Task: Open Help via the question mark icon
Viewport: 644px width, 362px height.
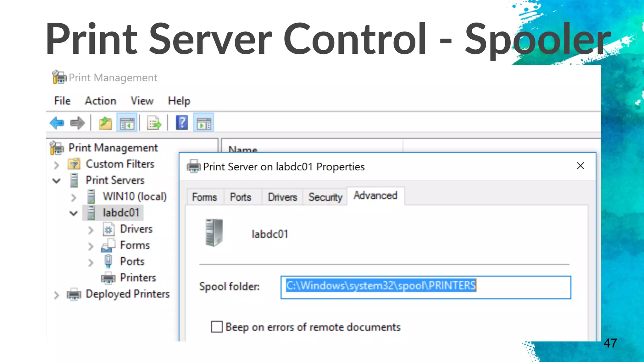Action: [x=182, y=123]
